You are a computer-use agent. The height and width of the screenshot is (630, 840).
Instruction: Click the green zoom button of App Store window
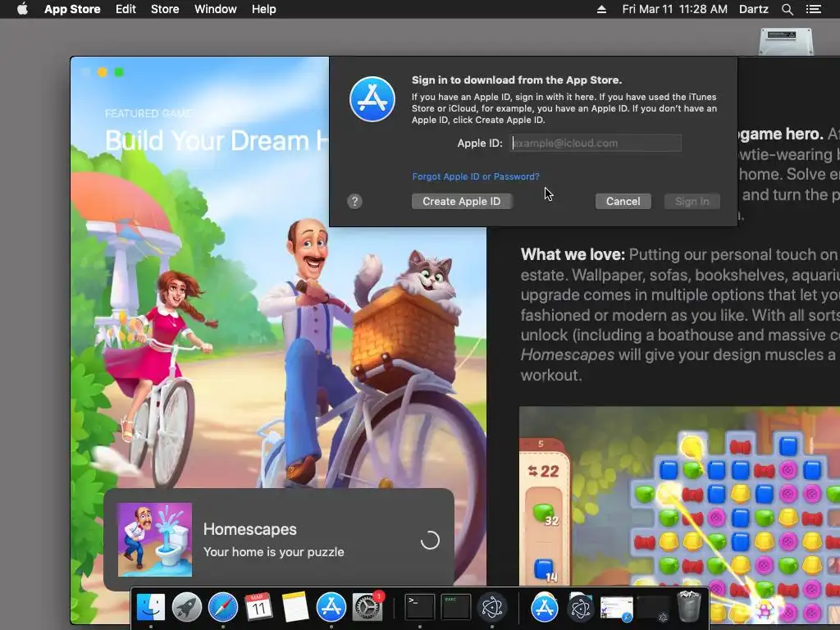pos(119,72)
